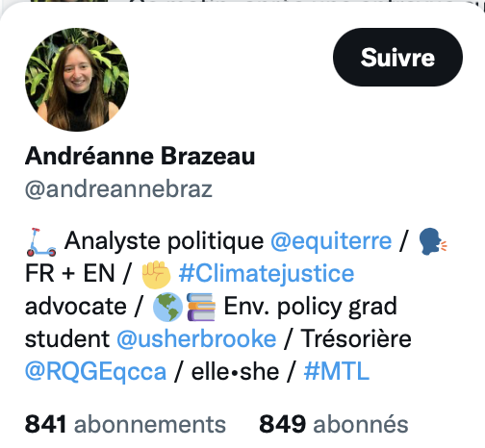
Task: Select the @andreannebraz handle
Action: pos(118,189)
